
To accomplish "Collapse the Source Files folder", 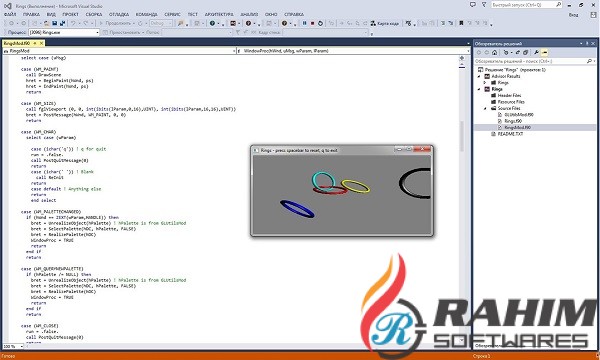I will [x=485, y=108].
